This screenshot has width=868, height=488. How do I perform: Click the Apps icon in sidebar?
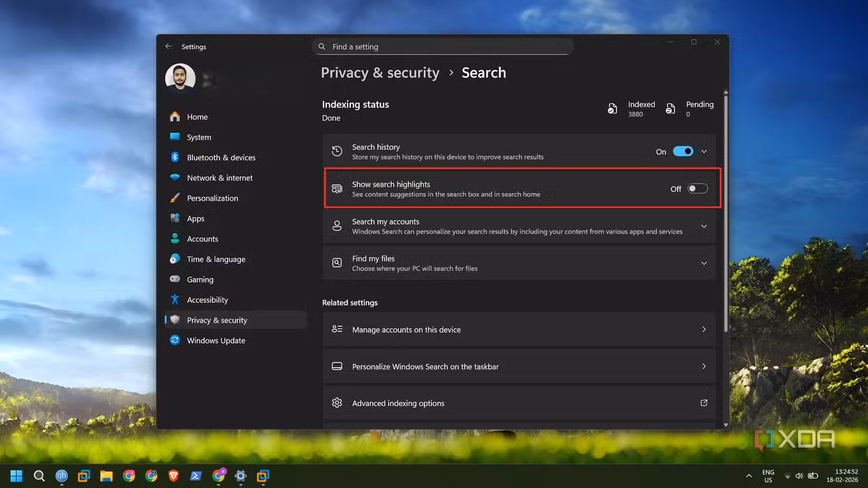point(175,218)
